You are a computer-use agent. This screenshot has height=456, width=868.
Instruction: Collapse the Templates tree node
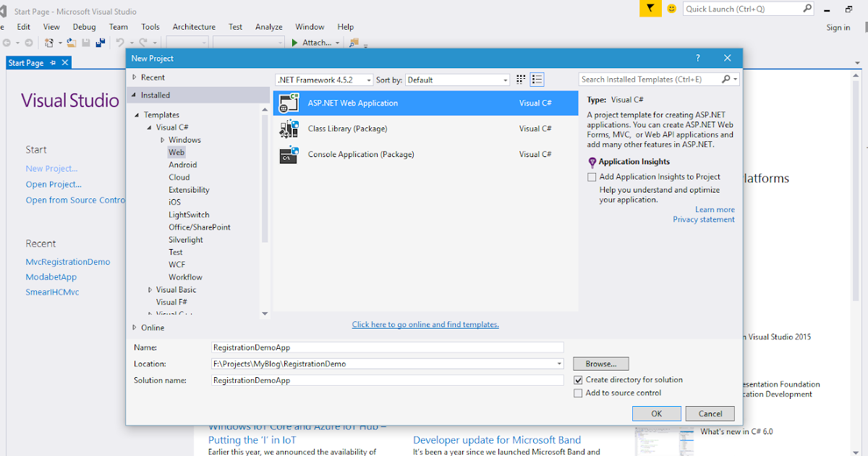[137, 115]
